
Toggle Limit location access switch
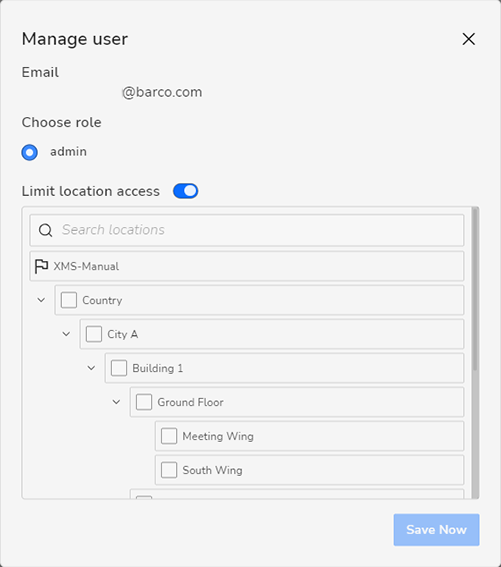pos(186,191)
